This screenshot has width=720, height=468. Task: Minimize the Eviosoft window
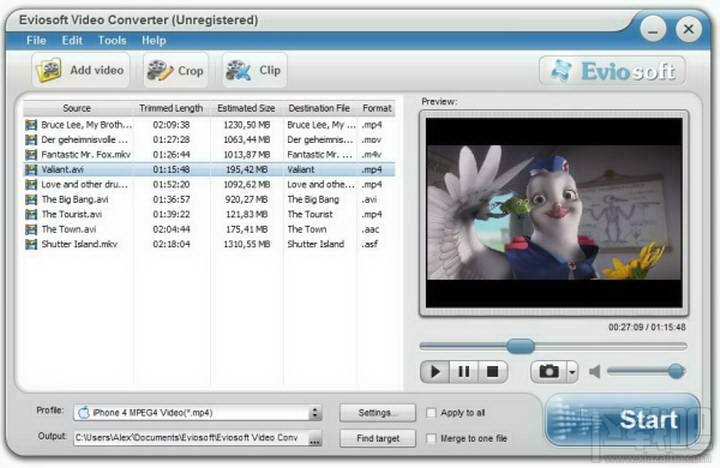click(x=653, y=29)
